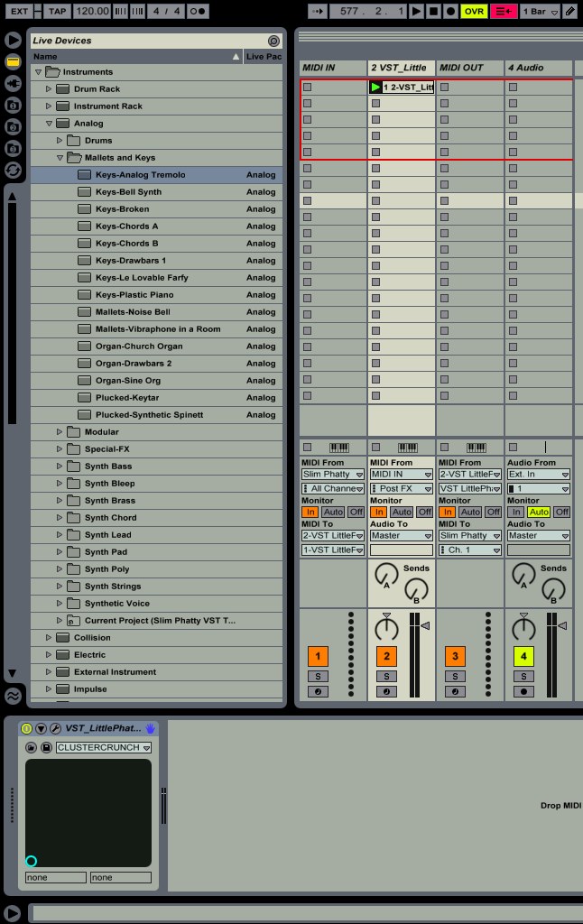
Task: Click the global Record button
Action: point(450,11)
